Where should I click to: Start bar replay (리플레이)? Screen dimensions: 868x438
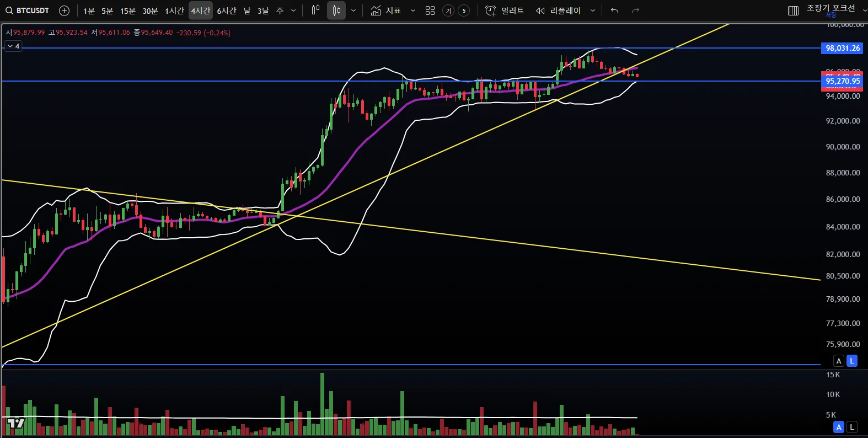[559, 10]
